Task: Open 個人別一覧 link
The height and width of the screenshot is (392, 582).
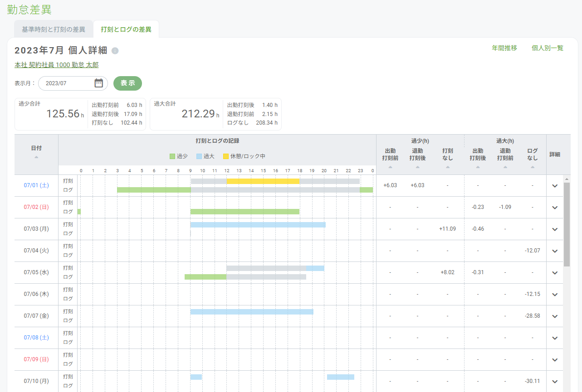Action: [547, 48]
